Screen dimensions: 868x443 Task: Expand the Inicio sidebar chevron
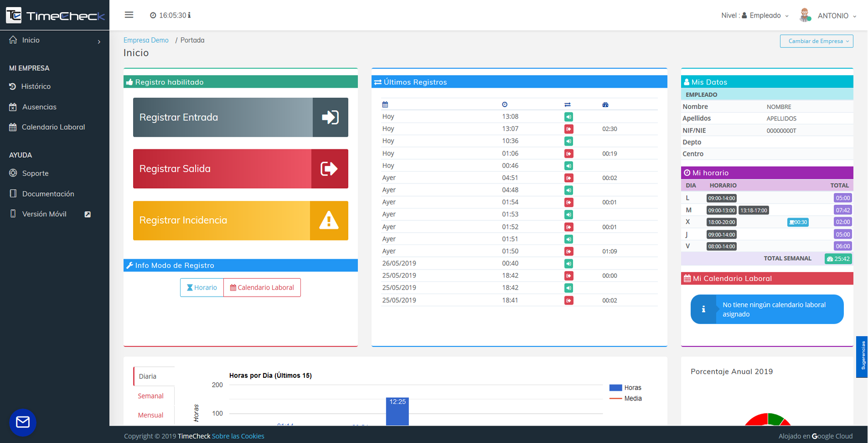tap(99, 42)
